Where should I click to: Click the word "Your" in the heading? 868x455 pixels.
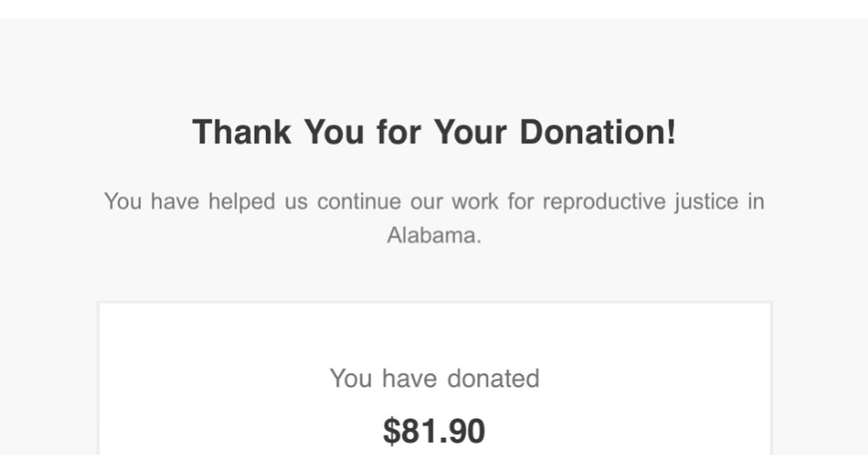point(470,132)
